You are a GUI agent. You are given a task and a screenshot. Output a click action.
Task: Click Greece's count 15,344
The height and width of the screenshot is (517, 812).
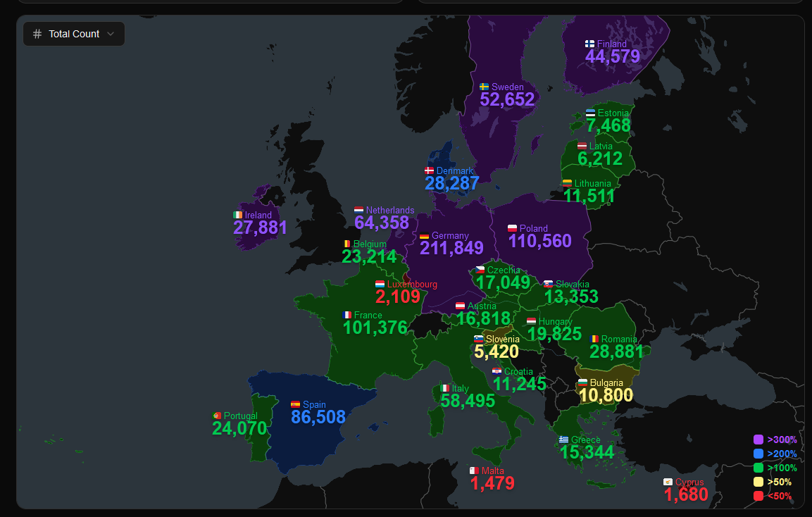(587, 452)
